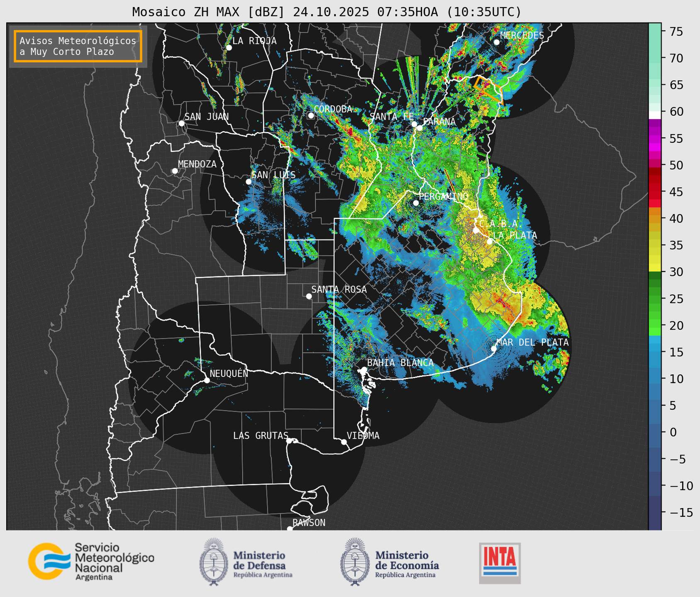Click the 07:35HOA (10:35UTC) timestamp text
Viewport: 700px width, 597px height.
(449, 12)
